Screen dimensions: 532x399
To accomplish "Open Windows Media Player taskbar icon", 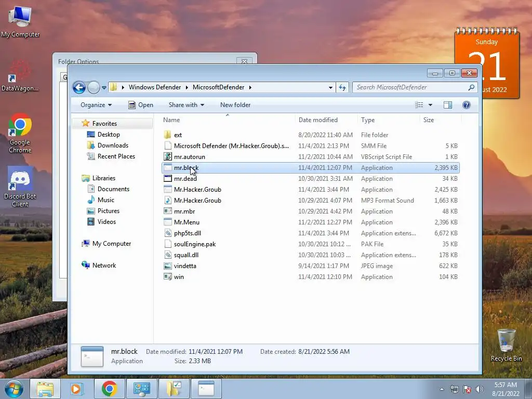I will pyautogui.click(x=77, y=389).
